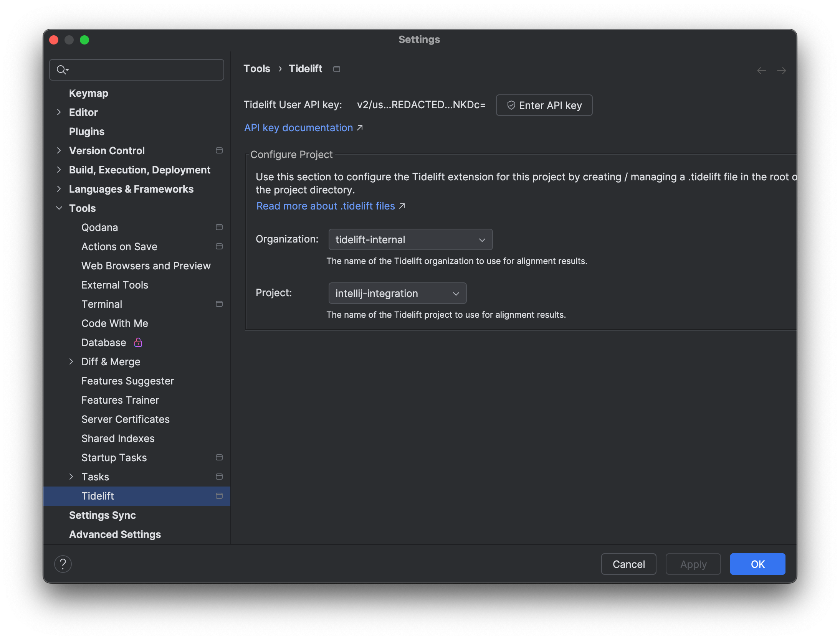Open Advanced Settings

point(115,534)
